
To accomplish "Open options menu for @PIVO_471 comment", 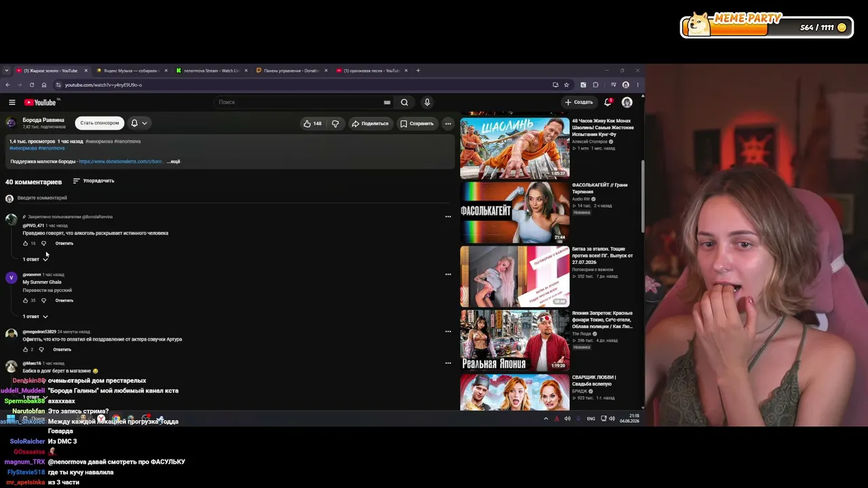I will point(448,217).
